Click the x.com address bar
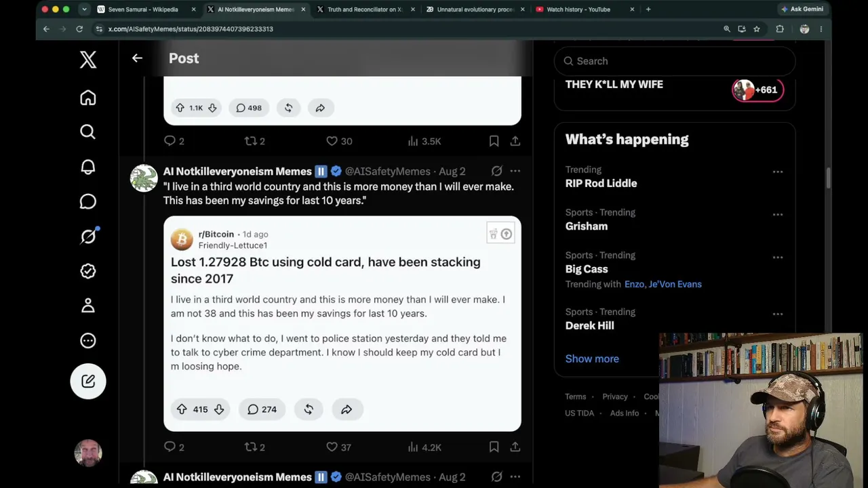This screenshot has height=488, width=868. coord(406,29)
